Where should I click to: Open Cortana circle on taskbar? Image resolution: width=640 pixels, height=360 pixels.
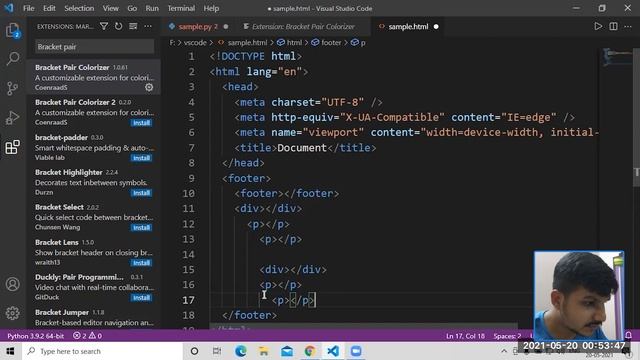tap(194, 351)
